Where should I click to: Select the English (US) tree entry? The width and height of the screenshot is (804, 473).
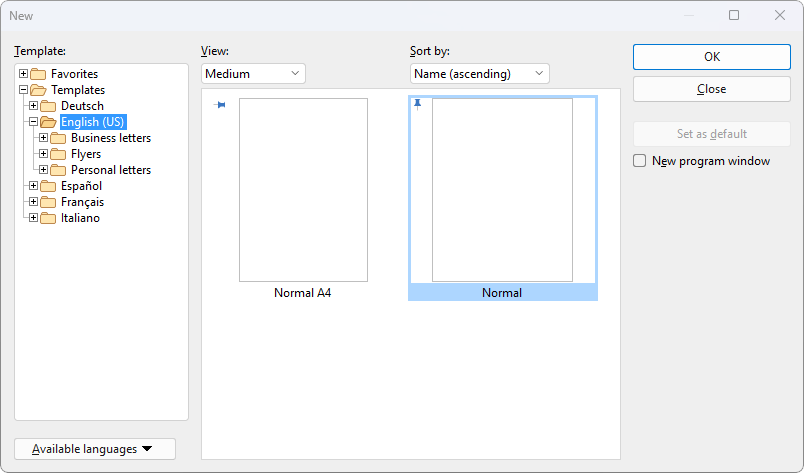pos(93,122)
